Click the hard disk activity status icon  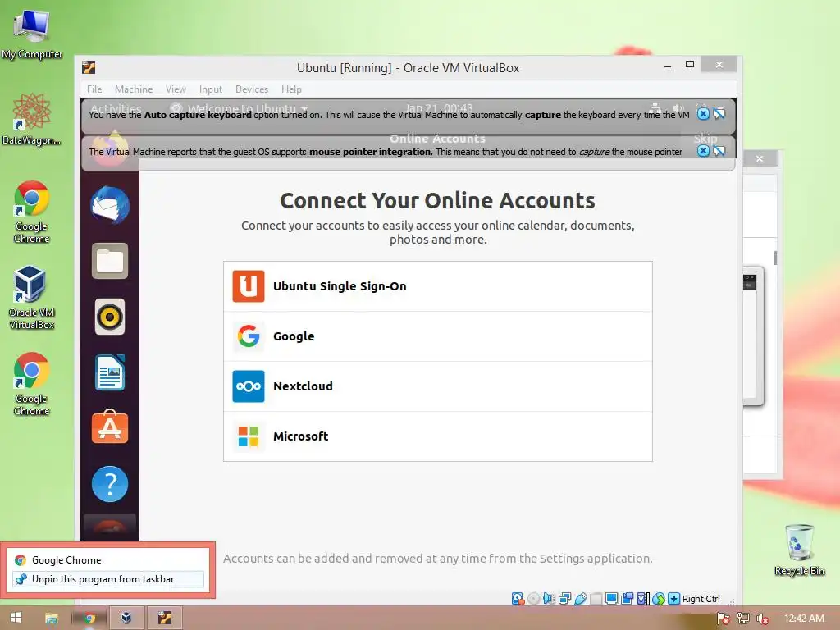pyautogui.click(x=518, y=598)
